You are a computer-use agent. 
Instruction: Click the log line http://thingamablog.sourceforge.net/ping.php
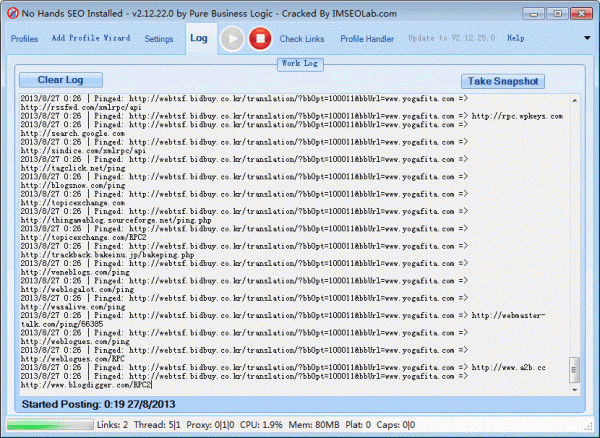point(116,220)
